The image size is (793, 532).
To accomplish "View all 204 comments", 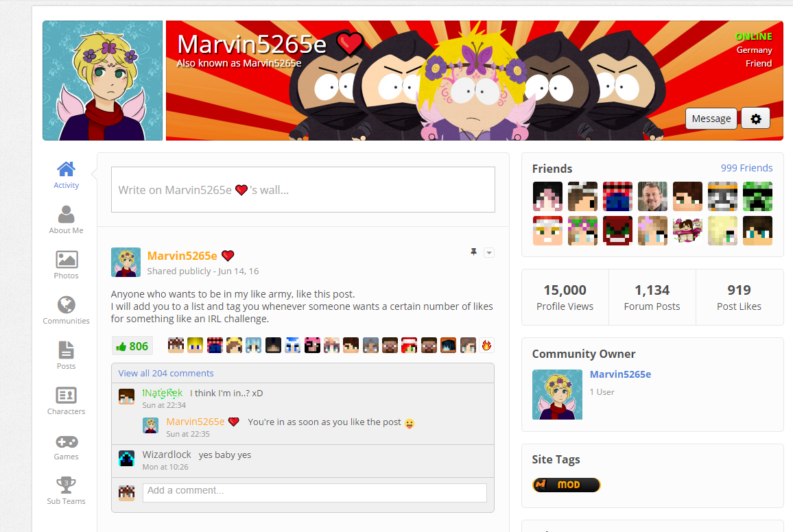I will (166, 374).
